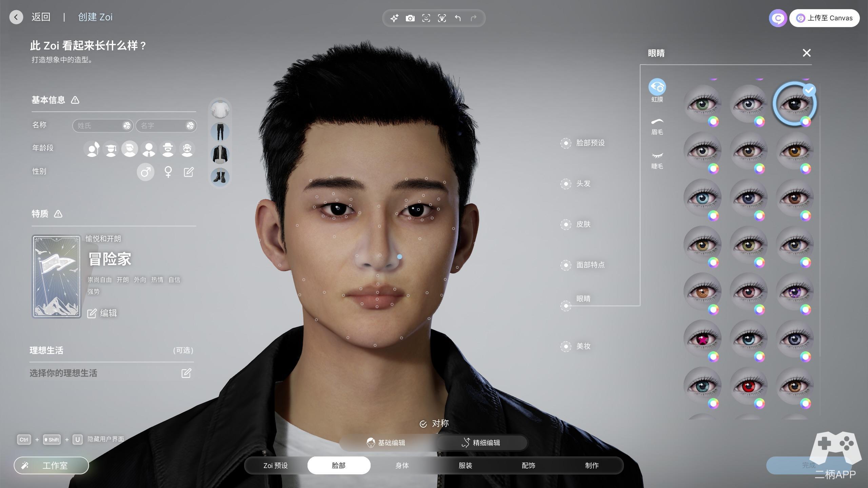This screenshot has width=868, height=488.
Task: Select the female gender option
Action: (x=168, y=172)
